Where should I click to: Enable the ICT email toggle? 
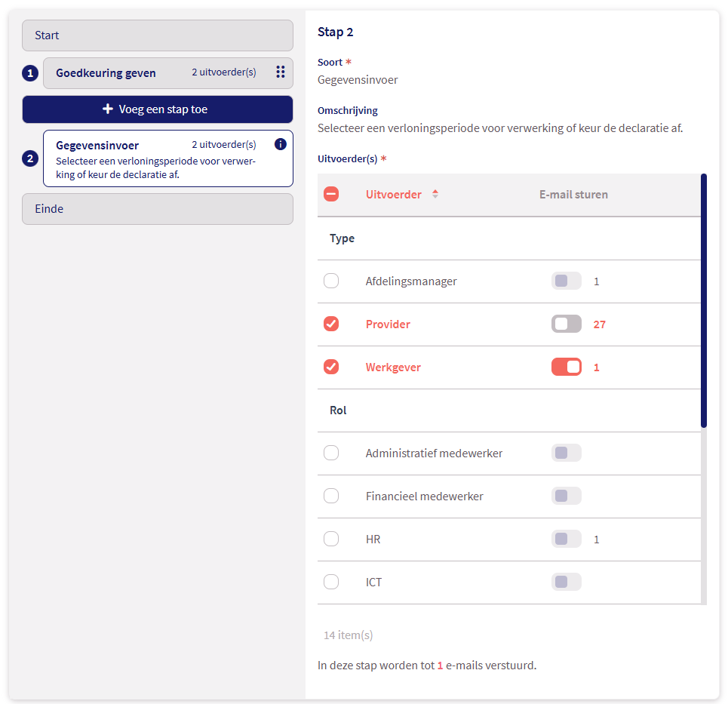click(567, 582)
